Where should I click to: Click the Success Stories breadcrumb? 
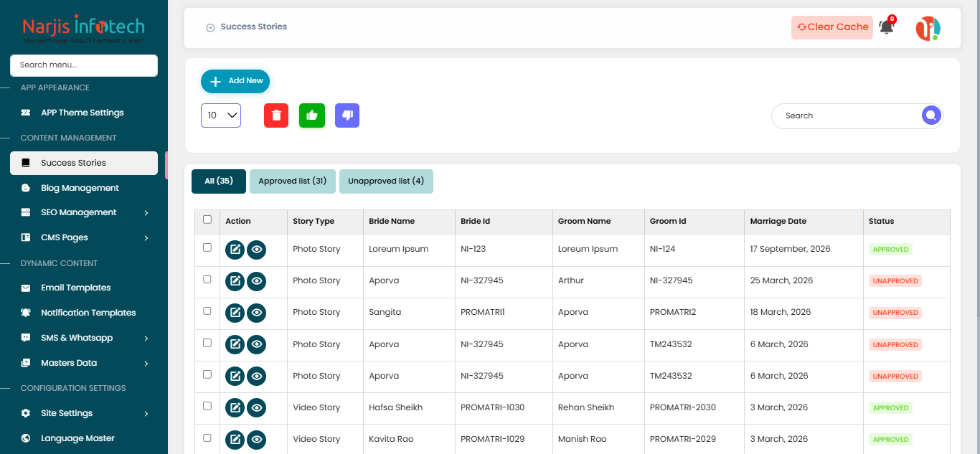pyautogui.click(x=254, y=27)
